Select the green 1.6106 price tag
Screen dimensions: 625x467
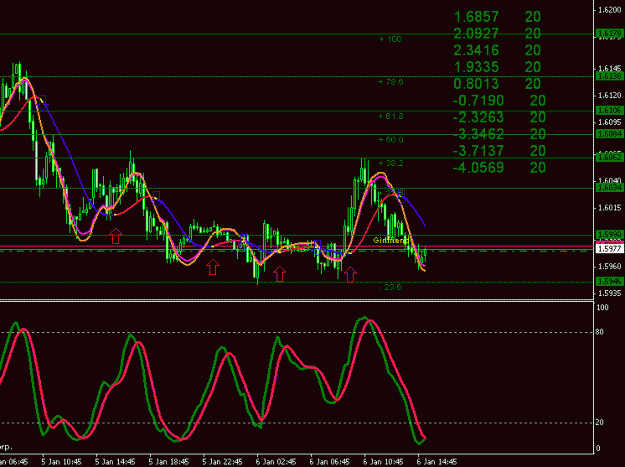[609, 110]
